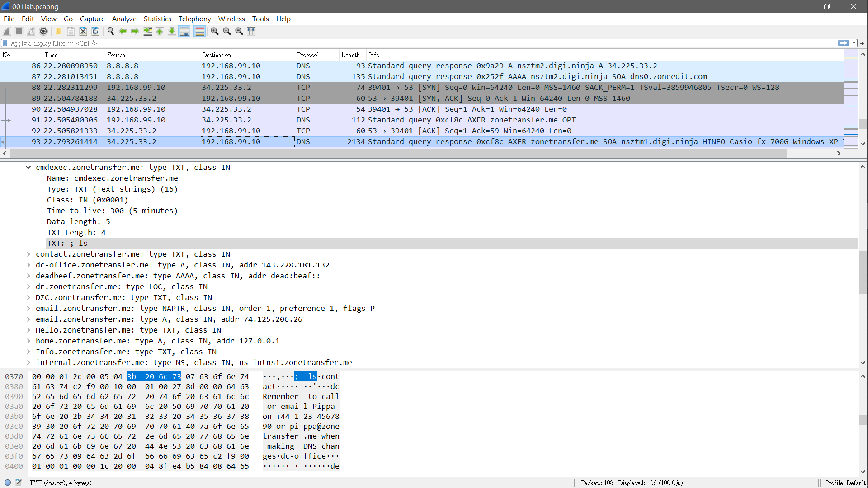868x488 pixels.
Task: Click the Find packet magnifier icon
Action: click(x=110, y=31)
